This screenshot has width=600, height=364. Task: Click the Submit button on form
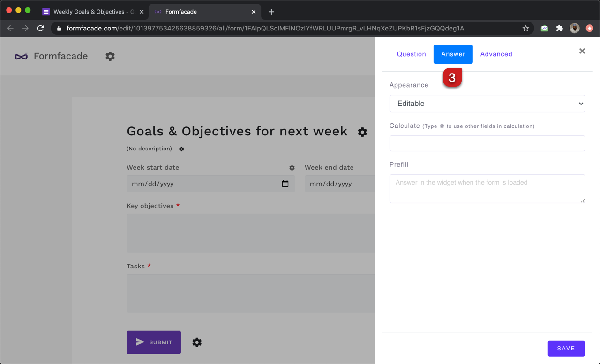pos(154,342)
